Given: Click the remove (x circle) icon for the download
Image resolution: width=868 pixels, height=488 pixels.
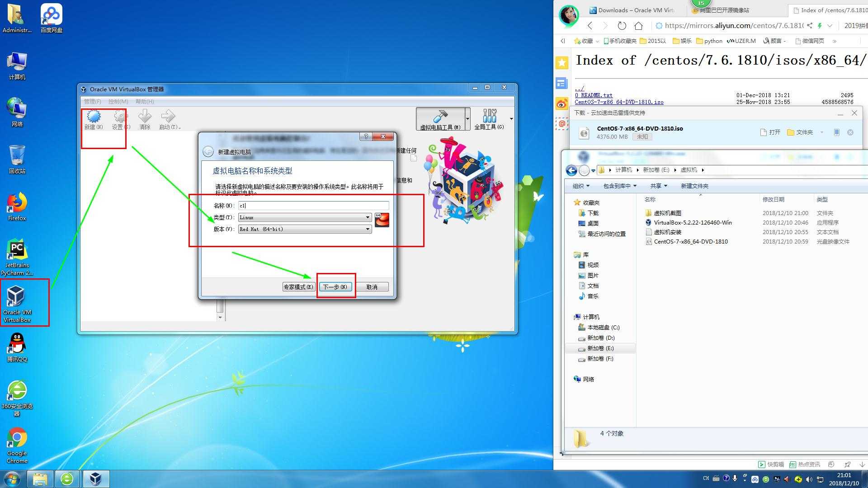Looking at the screenshot, I should (x=850, y=132).
